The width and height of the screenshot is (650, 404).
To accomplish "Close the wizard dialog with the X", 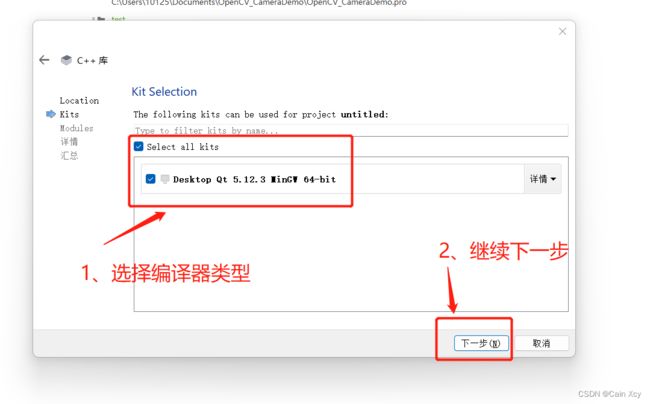I will point(562,31).
